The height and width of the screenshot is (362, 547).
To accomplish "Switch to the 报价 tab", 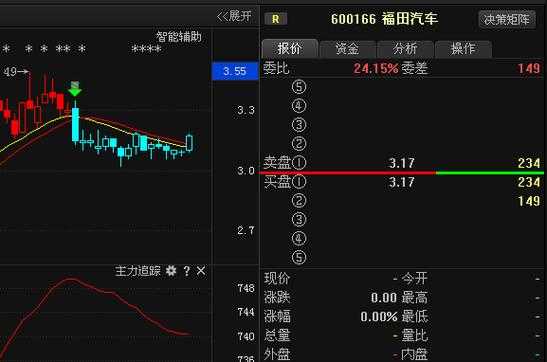I will point(290,48).
